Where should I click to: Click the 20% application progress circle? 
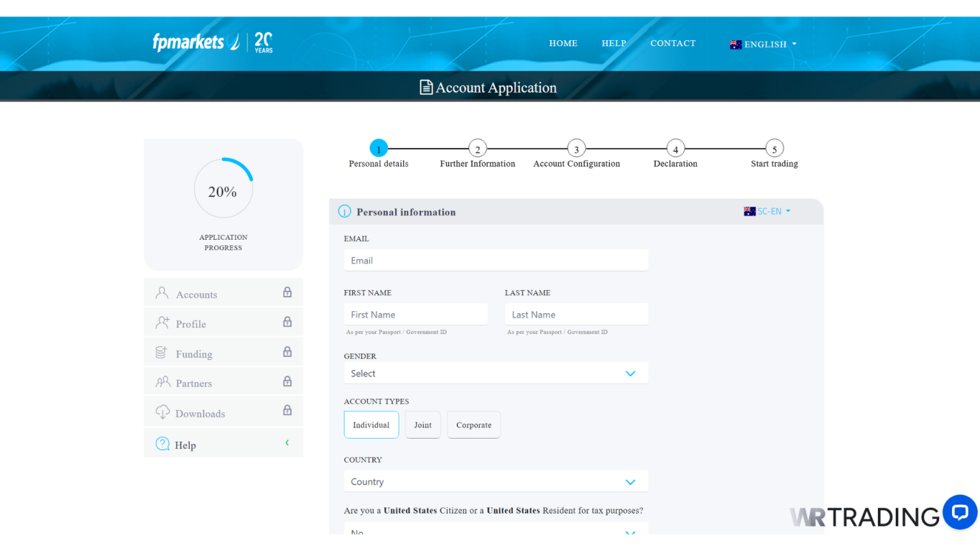click(x=223, y=187)
